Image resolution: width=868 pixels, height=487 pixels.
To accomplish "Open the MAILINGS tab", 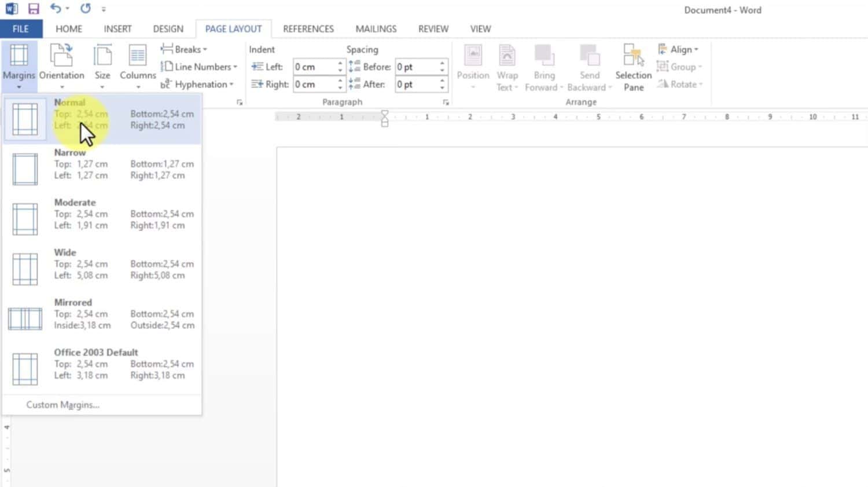I will (x=376, y=28).
